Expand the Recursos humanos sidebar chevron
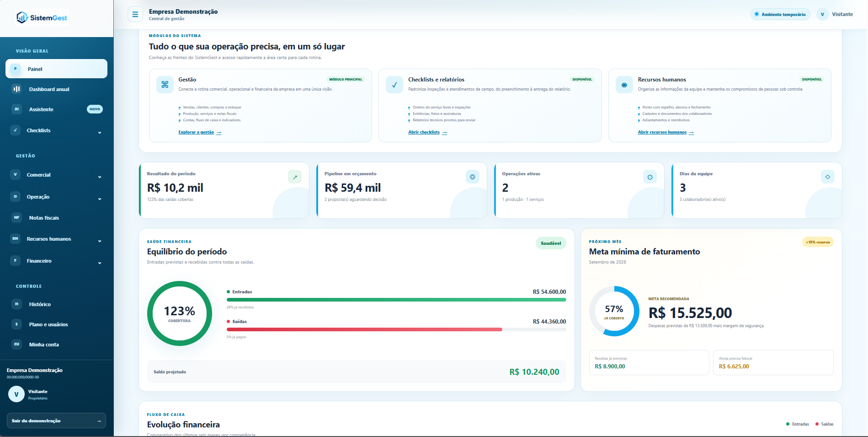 pos(100,241)
